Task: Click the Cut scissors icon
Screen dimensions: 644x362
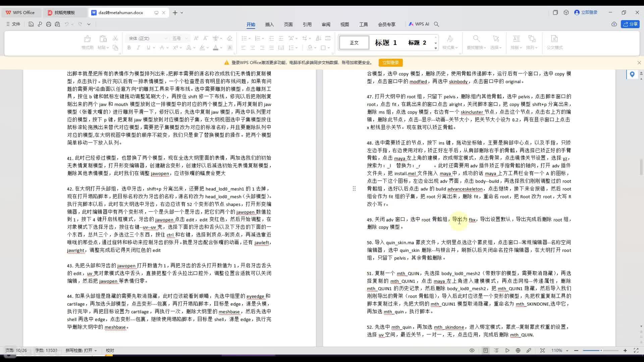Action: (x=115, y=39)
